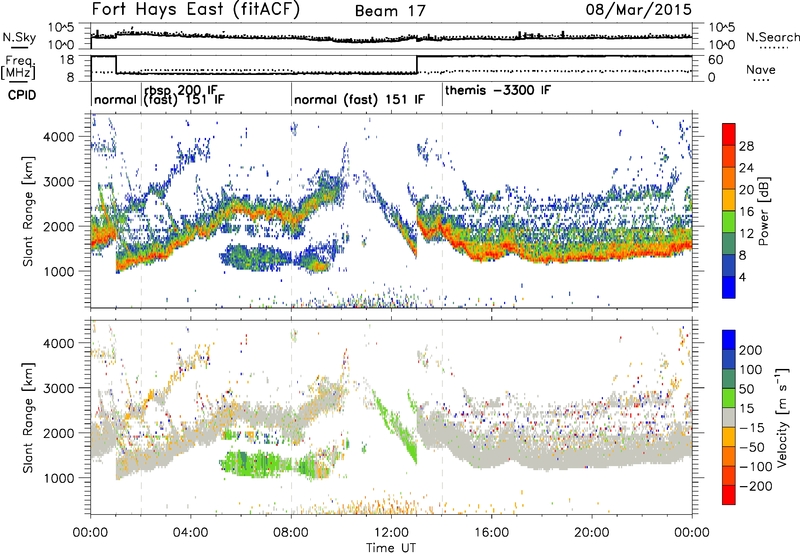Select the "12:00" time tick label
The height and width of the screenshot is (554, 800).
pyautogui.click(x=391, y=533)
